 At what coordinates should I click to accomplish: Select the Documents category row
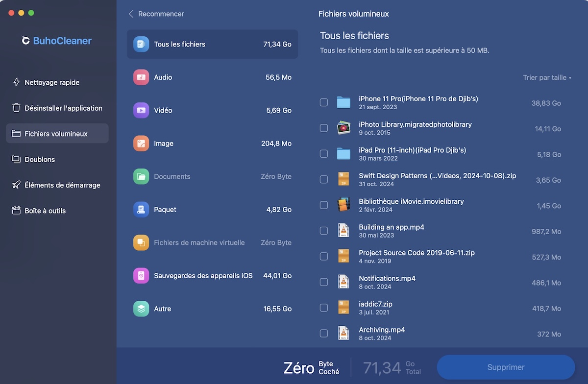click(213, 176)
